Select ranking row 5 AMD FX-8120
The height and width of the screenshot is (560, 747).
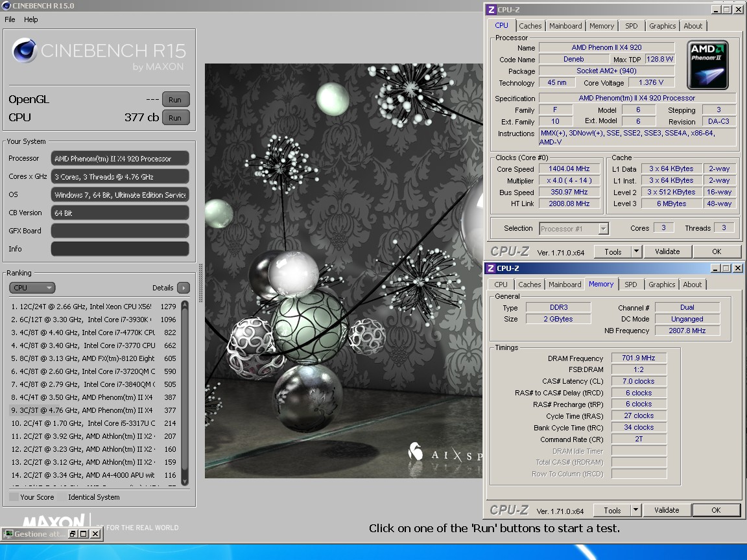(x=94, y=358)
